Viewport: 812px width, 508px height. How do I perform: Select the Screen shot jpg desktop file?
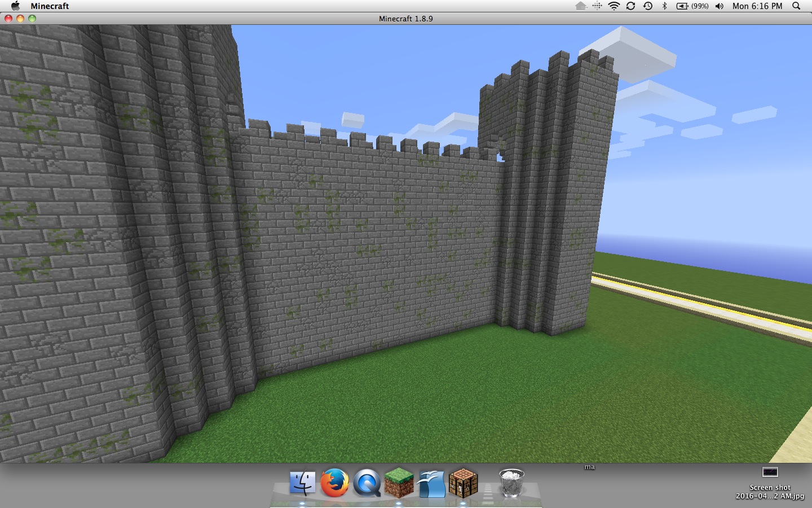[770, 483]
